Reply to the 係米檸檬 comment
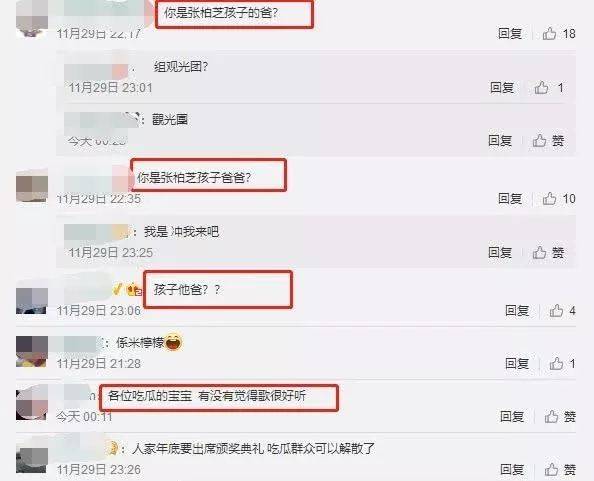 [x=517, y=364]
